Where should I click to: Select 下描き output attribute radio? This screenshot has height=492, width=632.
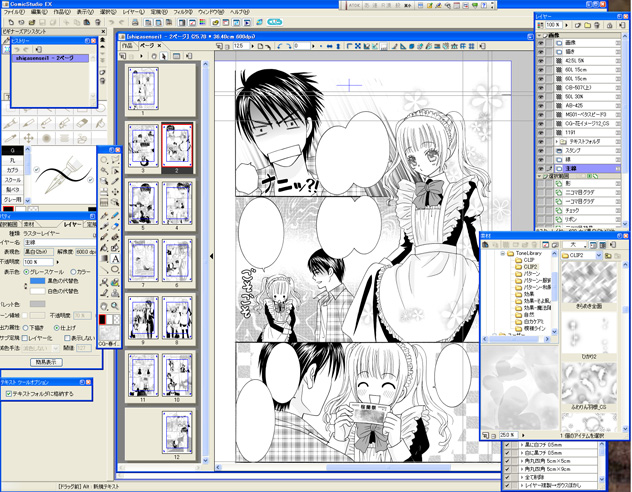[25, 328]
